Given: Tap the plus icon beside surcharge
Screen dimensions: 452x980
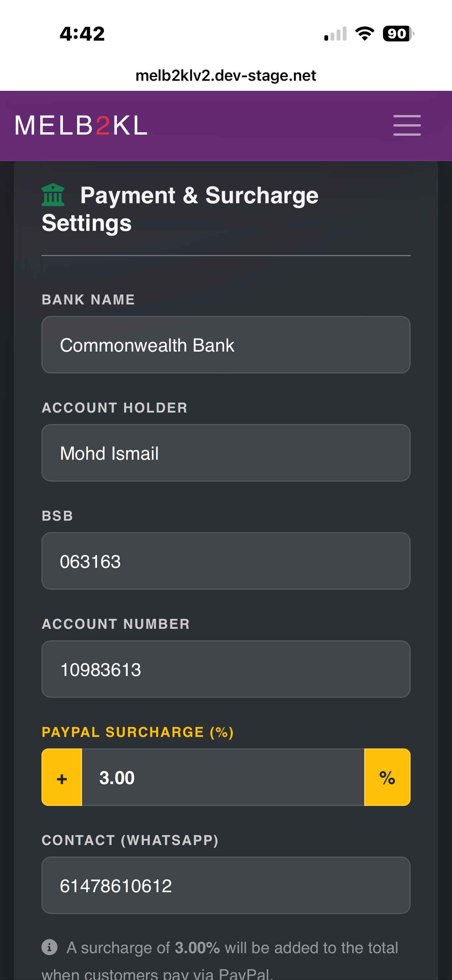Looking at the screenshot, I should [62, 777].
